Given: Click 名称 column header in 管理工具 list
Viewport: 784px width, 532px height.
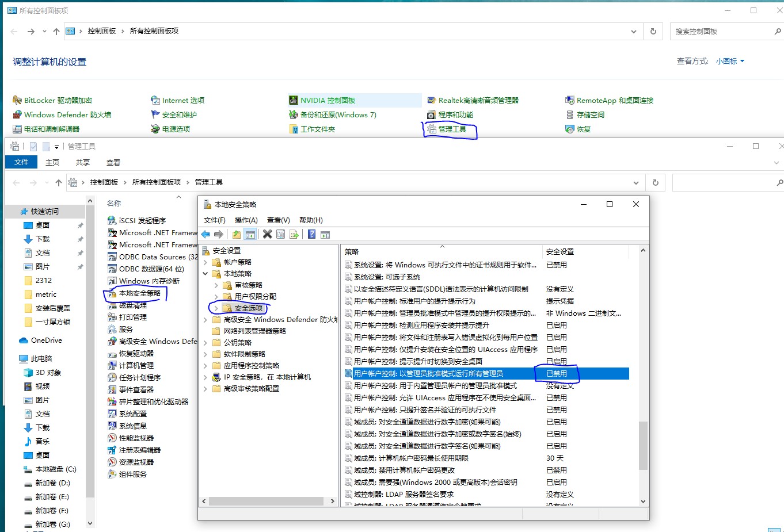Looking at the screenshot, I should (x=114, y=203).
